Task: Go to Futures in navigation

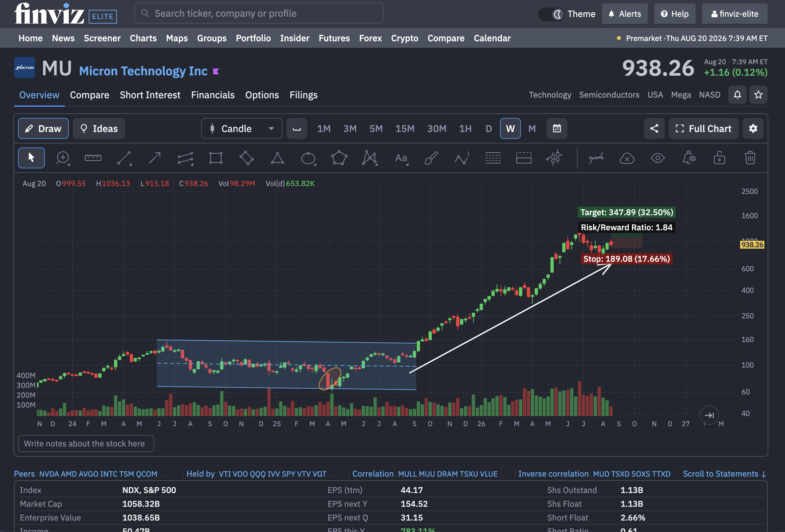Action: click(335, 38)
